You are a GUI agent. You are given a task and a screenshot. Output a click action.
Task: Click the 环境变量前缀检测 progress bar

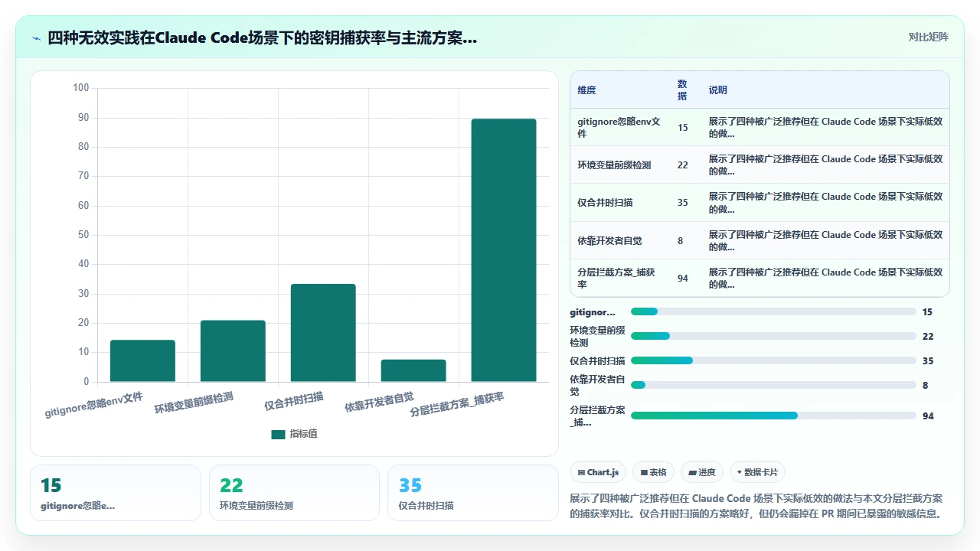coord(773,336)
